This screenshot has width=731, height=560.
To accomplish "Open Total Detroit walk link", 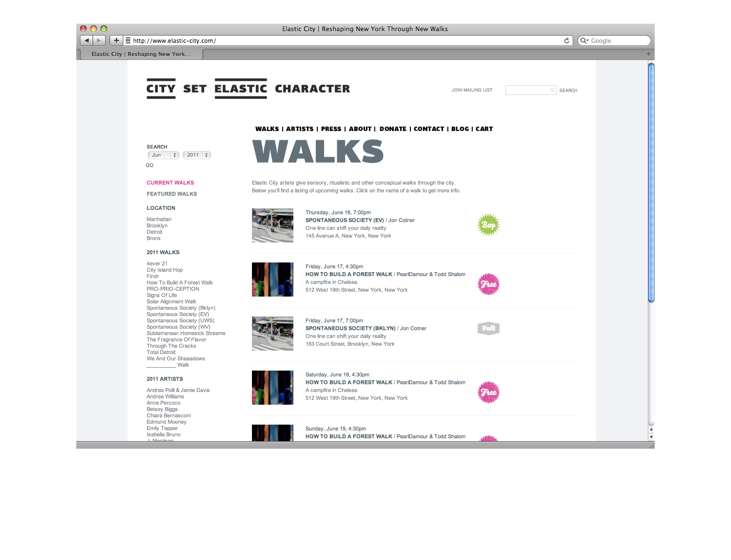I will coord(161,352).
